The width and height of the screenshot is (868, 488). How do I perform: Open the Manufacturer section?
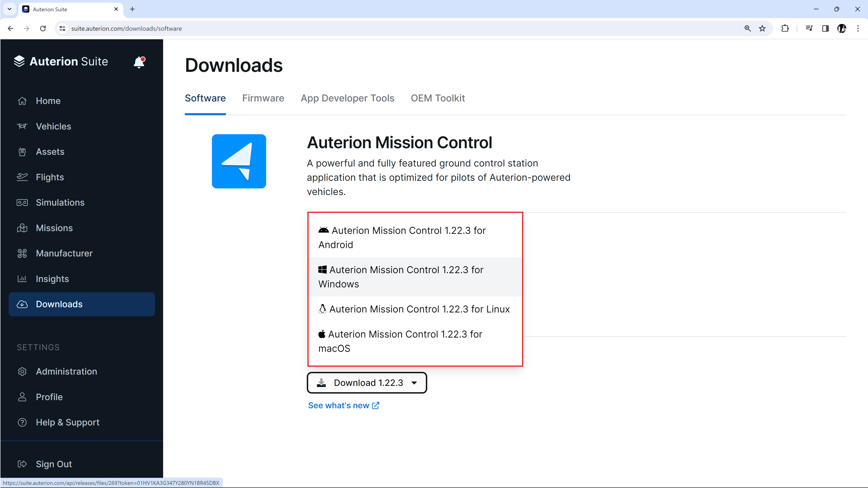[64, 253]
